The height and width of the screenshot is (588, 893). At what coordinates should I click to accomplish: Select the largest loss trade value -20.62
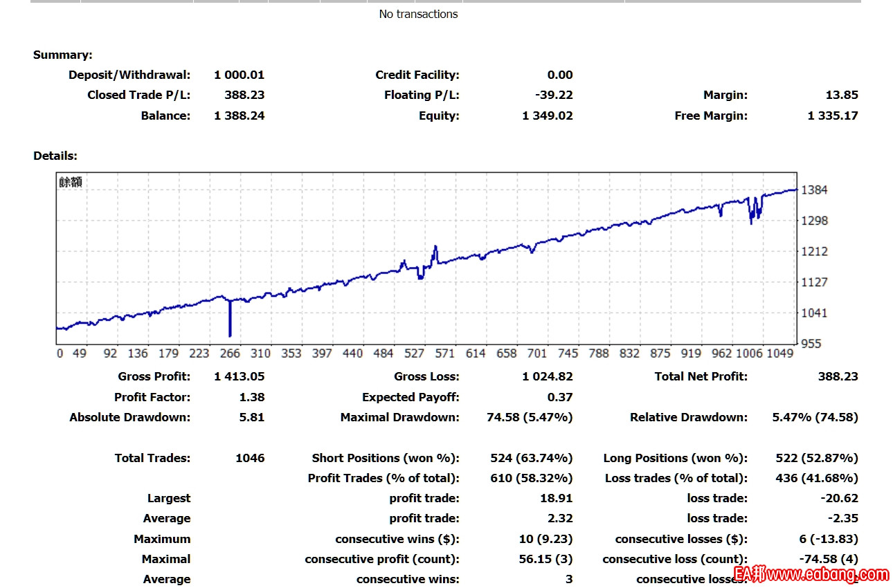pyautogui.click(x=840, y=498)
